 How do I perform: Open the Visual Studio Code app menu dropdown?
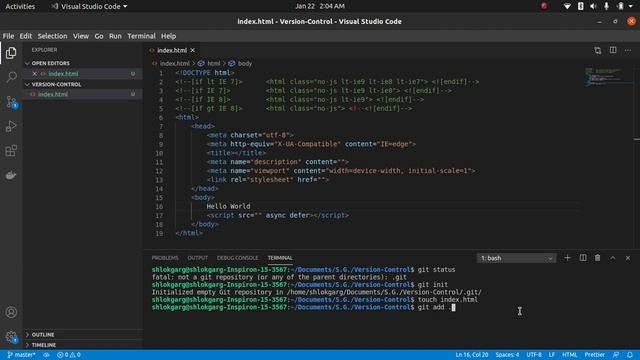pyautogui.click(x=89, y=6)
